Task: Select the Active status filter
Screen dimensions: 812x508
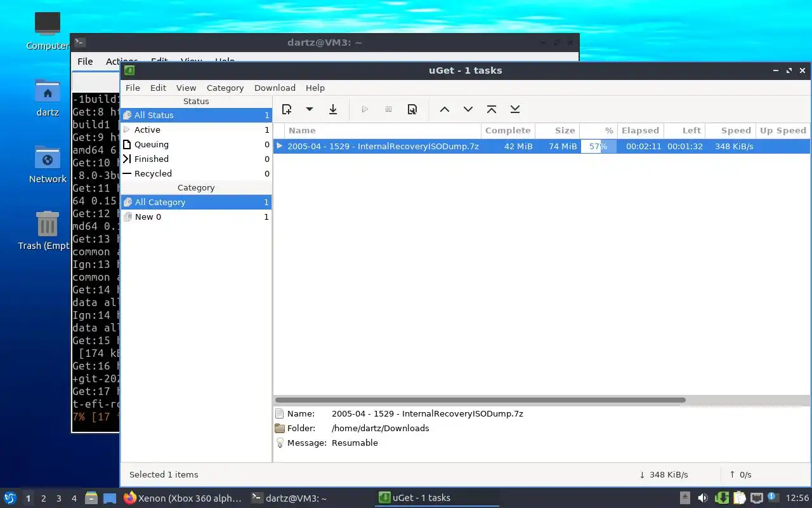Action: tap(196, 130)
